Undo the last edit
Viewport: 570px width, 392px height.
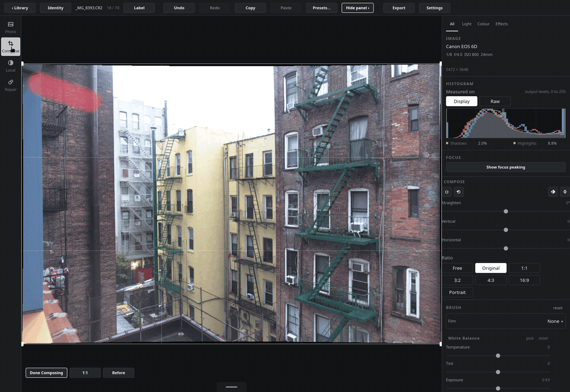(x=179, y=8)
